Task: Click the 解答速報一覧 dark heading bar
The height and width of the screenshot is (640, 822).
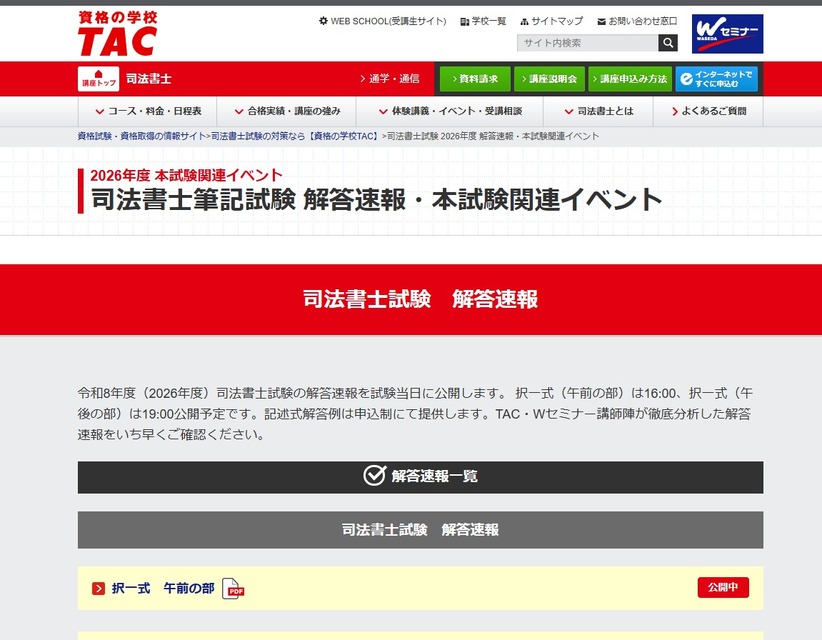Action: pyautogui.click(x=420, y=477)
